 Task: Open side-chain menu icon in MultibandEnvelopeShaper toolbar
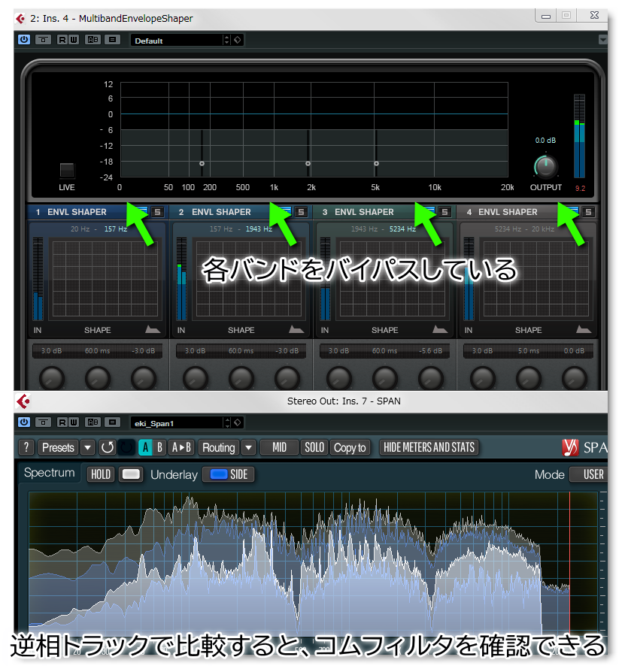[x=112, y=40]
